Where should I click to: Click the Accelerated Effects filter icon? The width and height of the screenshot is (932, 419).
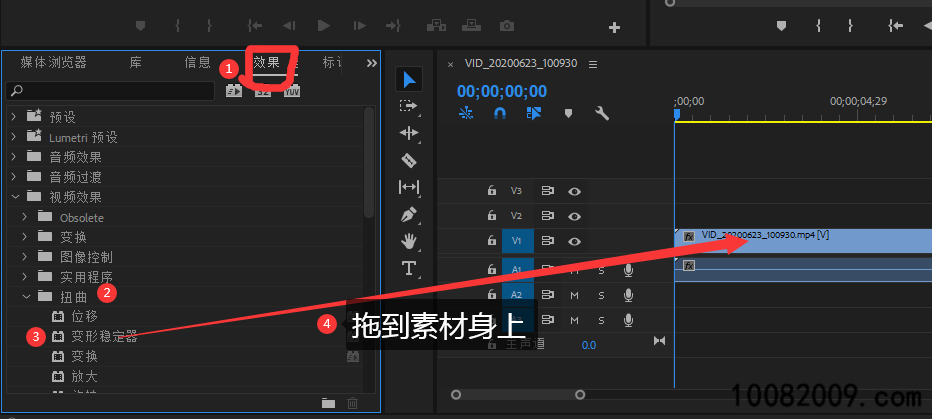[234, 91]
